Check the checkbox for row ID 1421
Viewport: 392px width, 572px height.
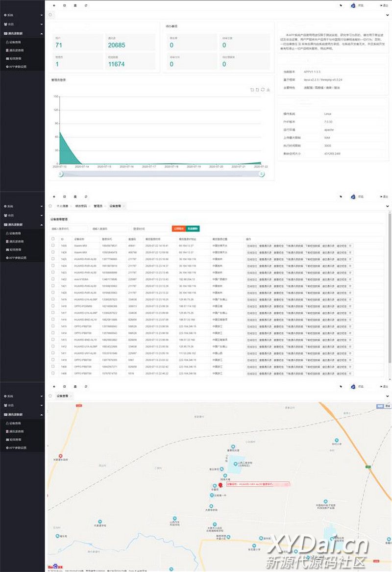[53, 286]
